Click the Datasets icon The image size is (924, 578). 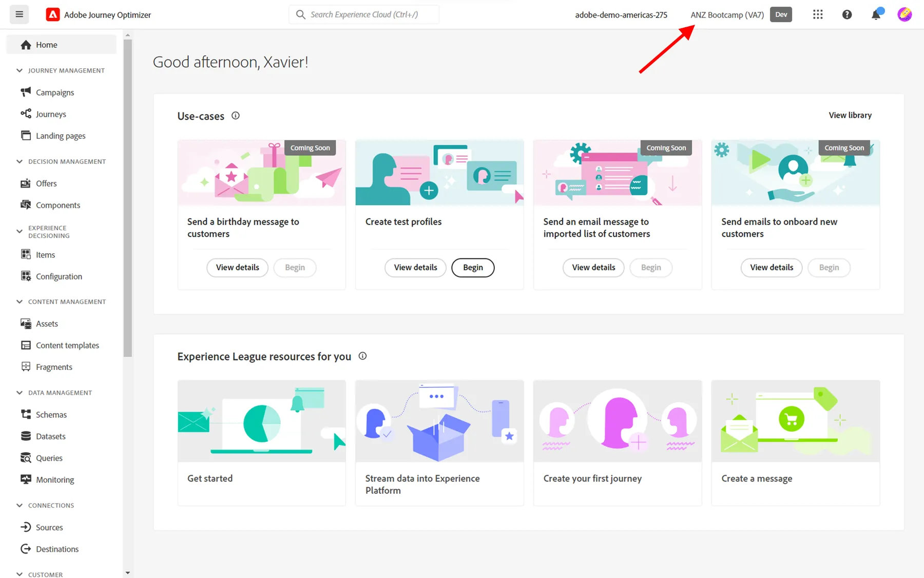coord(26,436)
